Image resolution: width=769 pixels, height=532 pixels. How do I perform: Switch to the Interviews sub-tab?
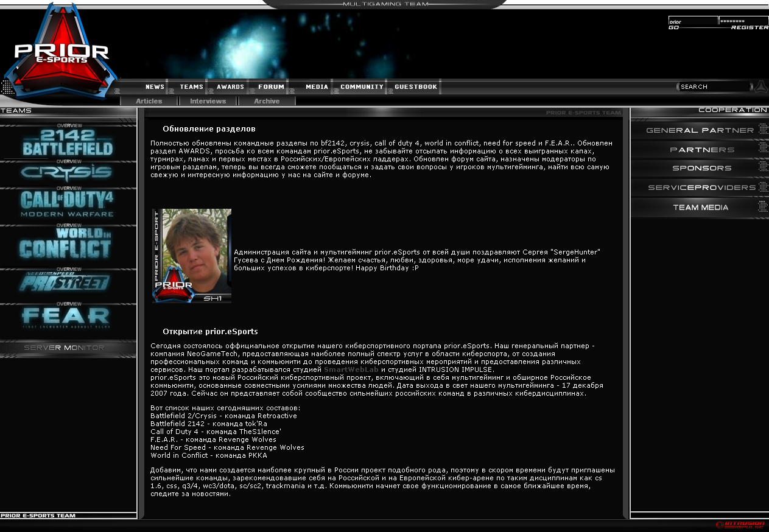pyautogui.click(x=208, y=101)
